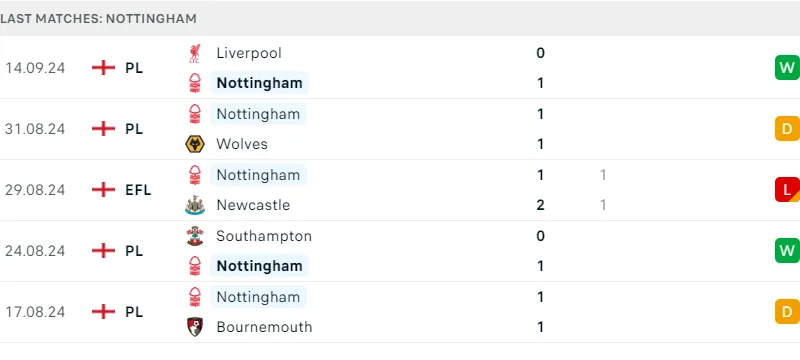Click the Southampton club crest icon
Screen dimensions: 800x360
(194, 236)
